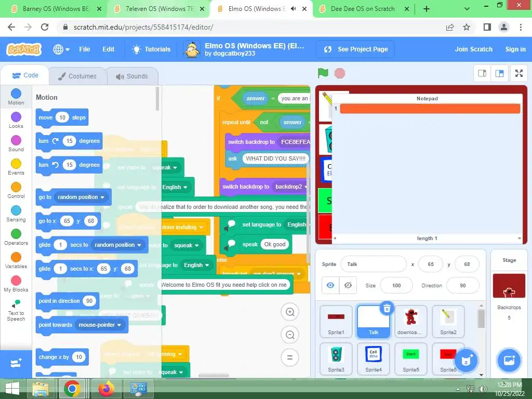Click the sprite Direction field
The image size is (532, 399).
click(x=463, y=285)
